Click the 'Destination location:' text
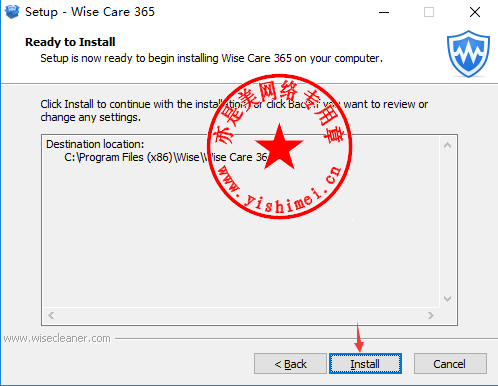This screenshot has height=386, width=498. coord(95,144)
